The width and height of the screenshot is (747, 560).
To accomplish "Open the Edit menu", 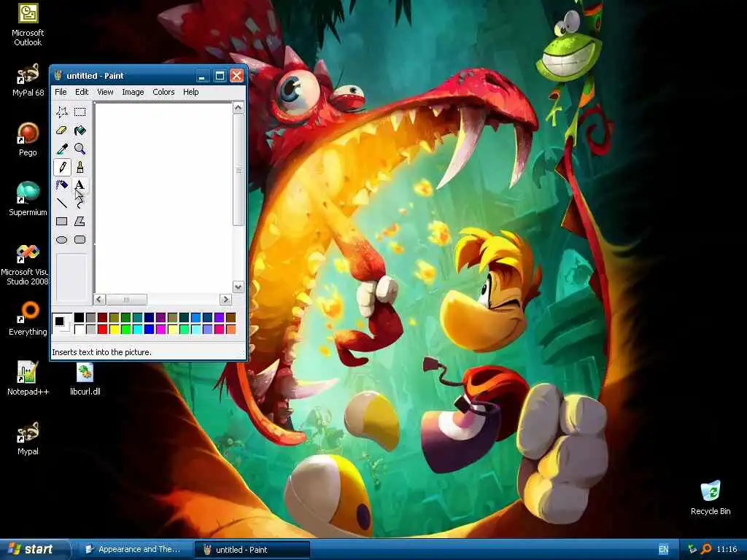I will (x=82, y=92).
